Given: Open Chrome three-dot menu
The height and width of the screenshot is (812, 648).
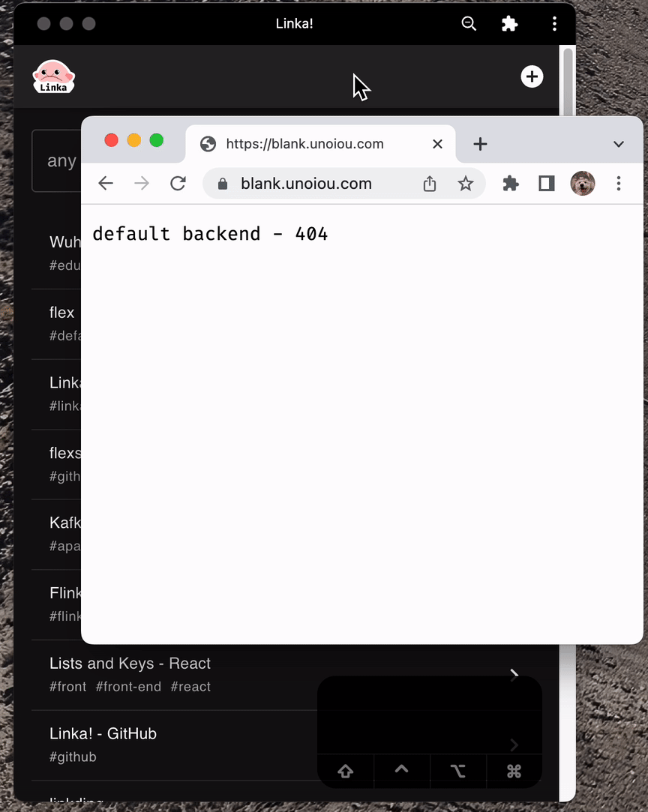Looking at the screenshot, I should [x=619, y=184].
